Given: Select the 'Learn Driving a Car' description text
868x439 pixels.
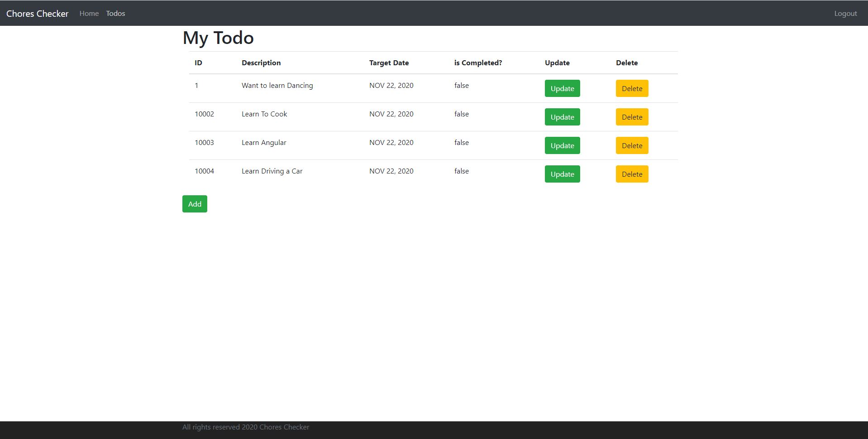Looking at the screenshot, I should point(272,171).
